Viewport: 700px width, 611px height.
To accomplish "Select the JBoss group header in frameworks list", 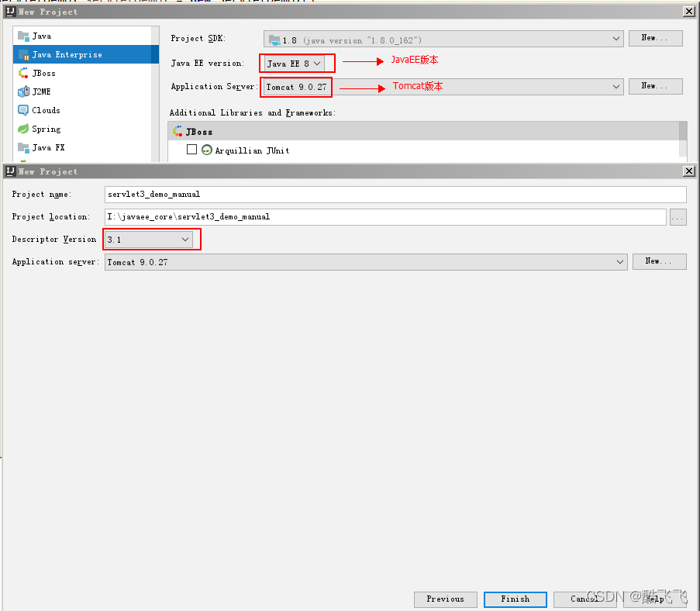I will tap(423, 131).
